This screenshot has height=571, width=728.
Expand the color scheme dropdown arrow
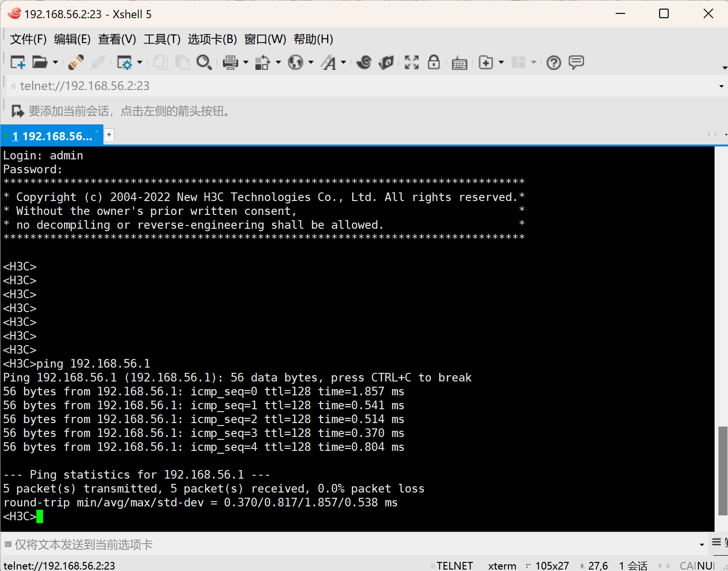pyautogui.click(x=278, y=62)
